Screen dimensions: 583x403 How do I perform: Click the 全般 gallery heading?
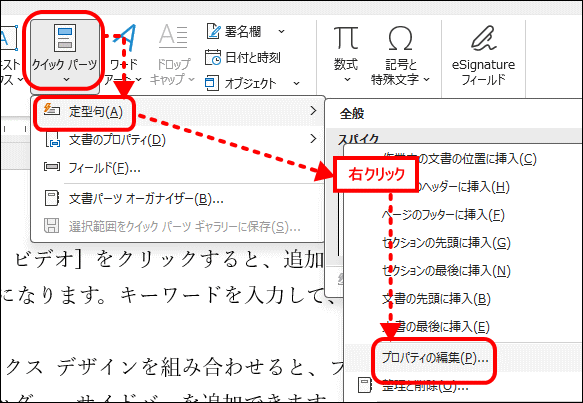pyautogui.click(x=352, y=114)
